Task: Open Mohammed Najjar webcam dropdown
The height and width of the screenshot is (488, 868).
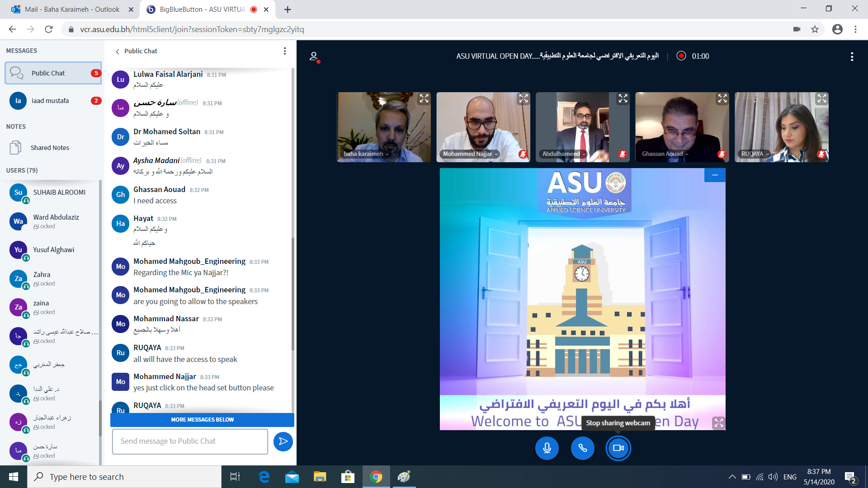Action: coord(470,154)
